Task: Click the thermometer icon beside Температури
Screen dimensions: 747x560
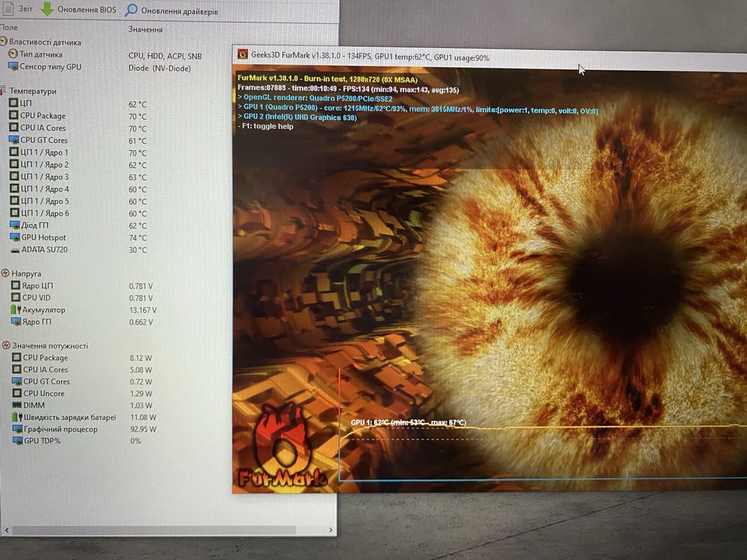Action: pyautogui.click(x=3, y=90)
